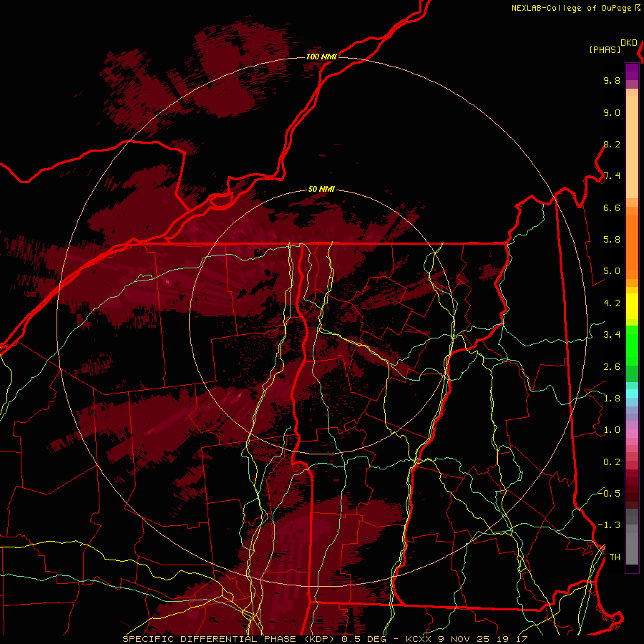Screen dimensions: 644x644
Task: Click the 1.0 value on the color scale
Action: click(612, 430)
